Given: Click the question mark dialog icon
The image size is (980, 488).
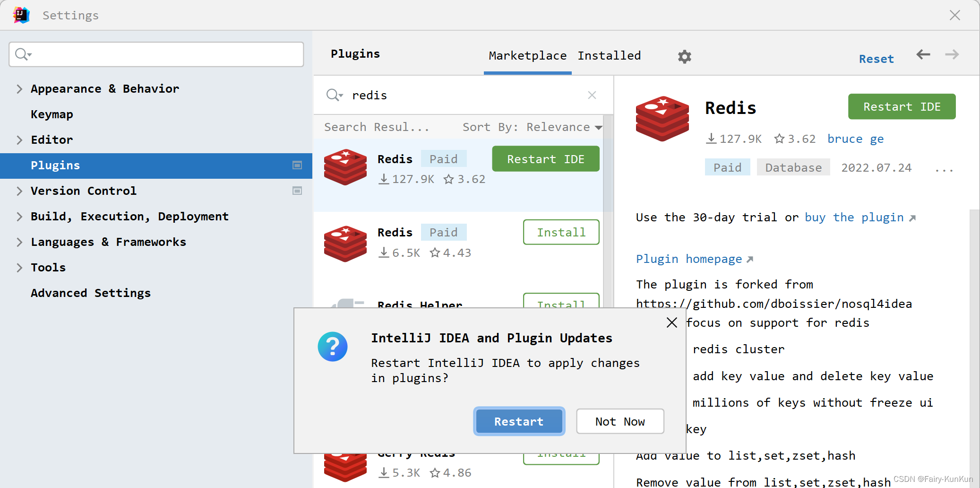Looking at the screenshot, I should click(333, 347).
